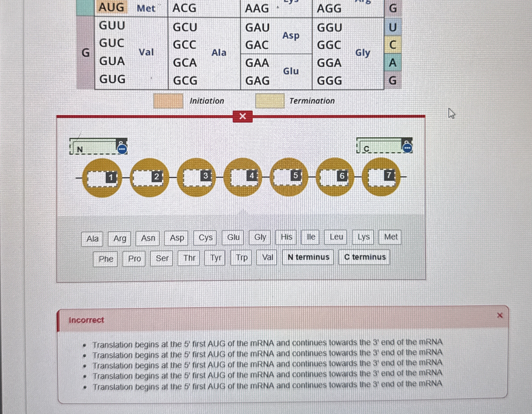
Task: Select the Gly amino acid tile
Action: click(260, 237)
